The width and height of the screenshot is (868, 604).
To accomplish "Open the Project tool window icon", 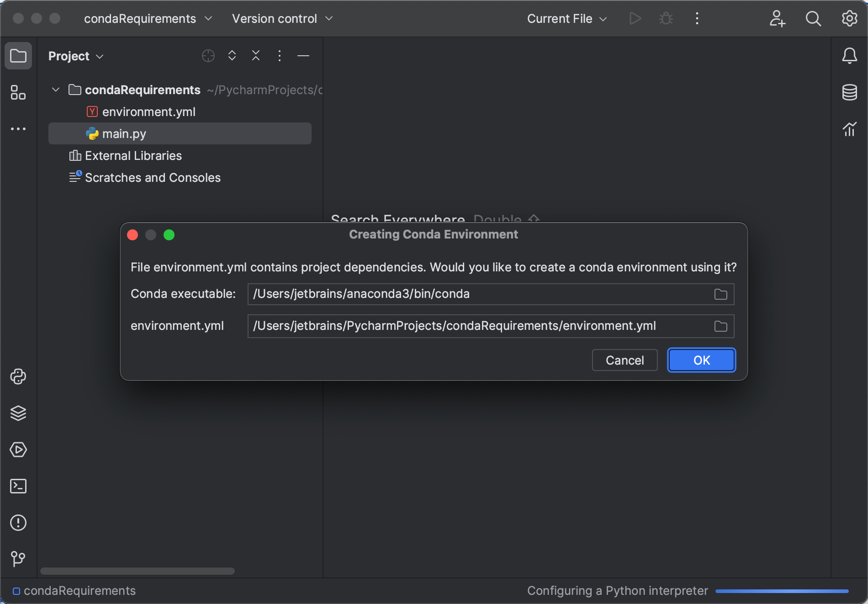I will (x=18, y=56).
